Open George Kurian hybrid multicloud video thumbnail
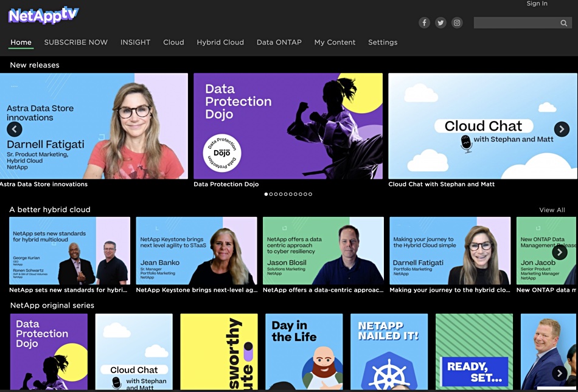 [70, 250]
